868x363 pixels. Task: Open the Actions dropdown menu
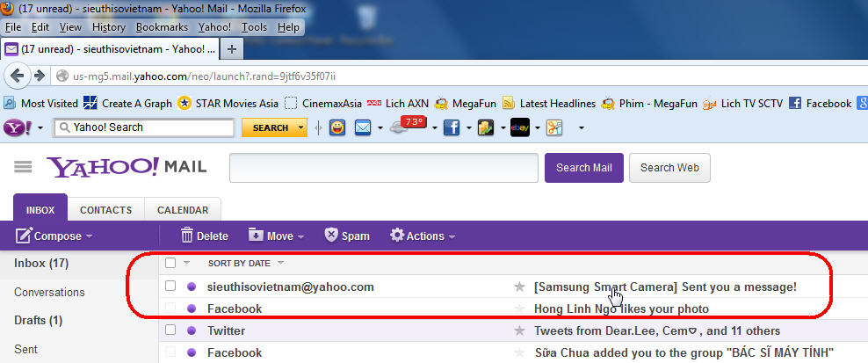[423, 236]
